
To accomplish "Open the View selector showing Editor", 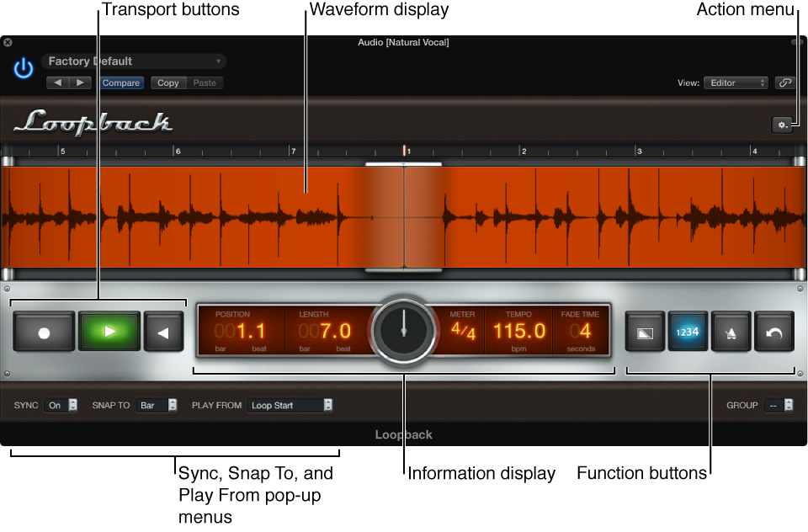I will (736, 82).
